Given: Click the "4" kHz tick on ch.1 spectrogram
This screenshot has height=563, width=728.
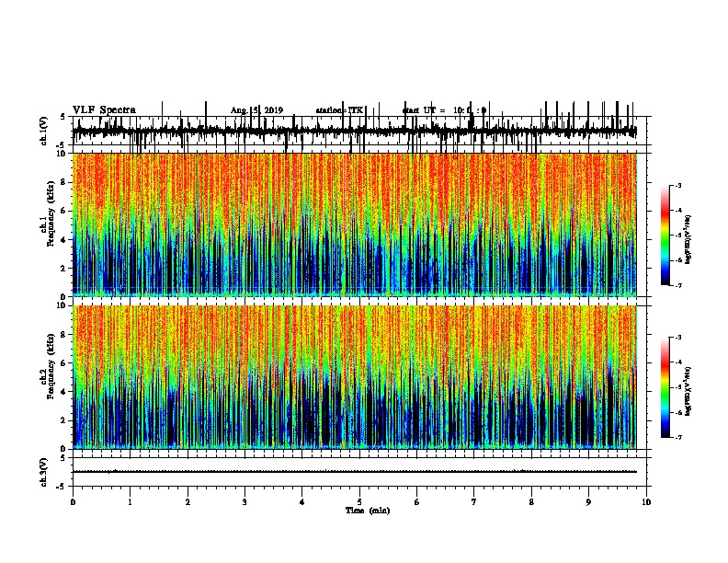Looking at the screenshot, I should pos(63,240).
